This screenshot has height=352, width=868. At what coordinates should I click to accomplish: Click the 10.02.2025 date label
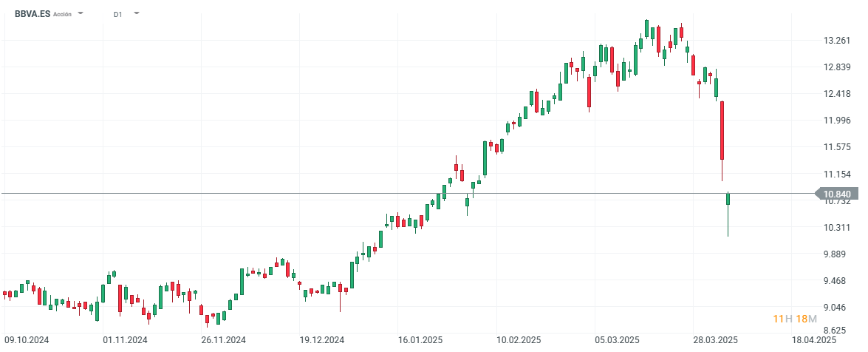coord(519,339)
